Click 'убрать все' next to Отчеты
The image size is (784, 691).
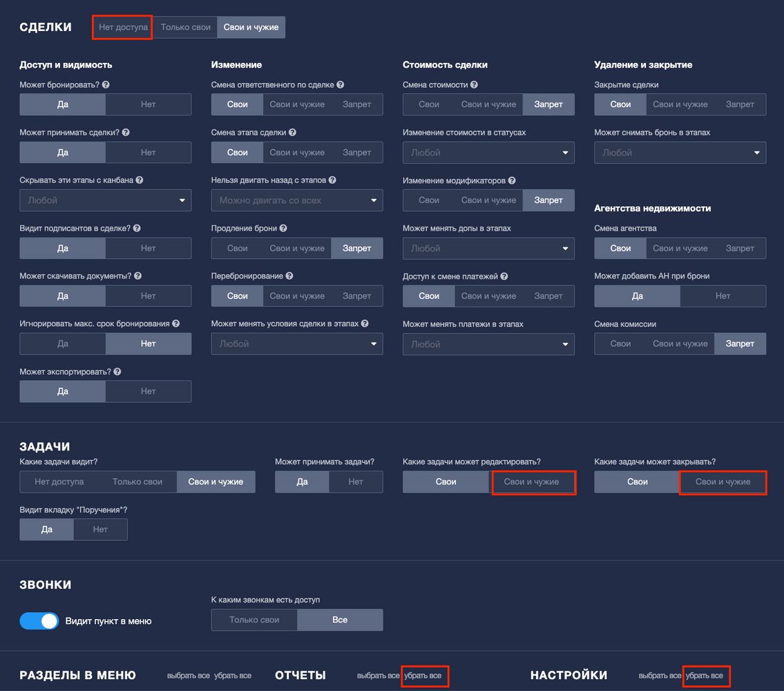pos(423,676)
